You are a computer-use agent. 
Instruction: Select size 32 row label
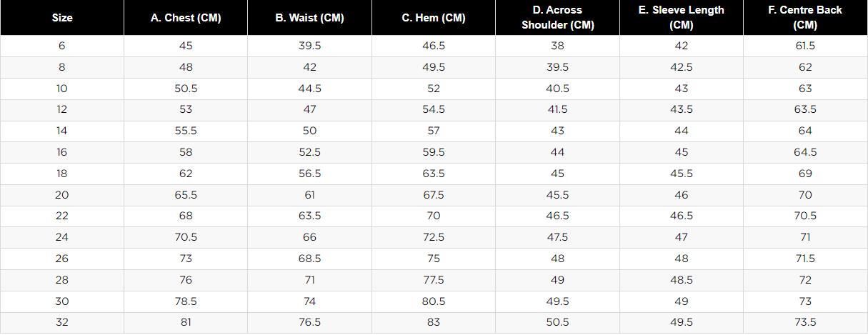pyautogui.click(x=62, y=322)
